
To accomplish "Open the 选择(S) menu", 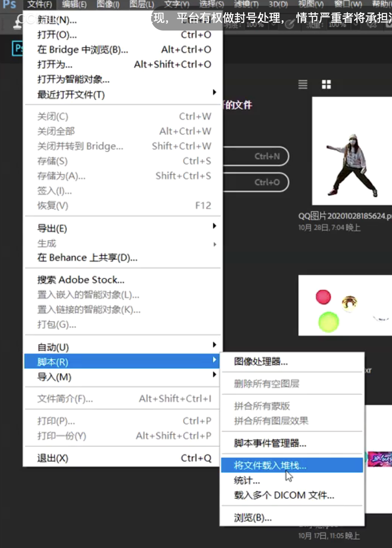I will point(212,5).
